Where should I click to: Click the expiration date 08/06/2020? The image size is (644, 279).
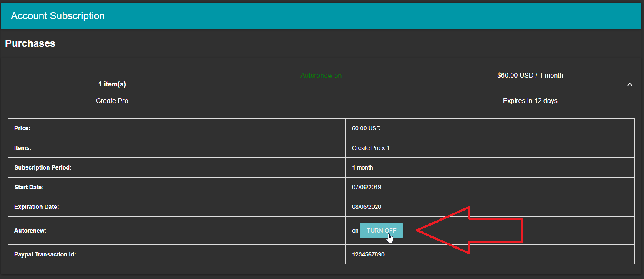366,207
